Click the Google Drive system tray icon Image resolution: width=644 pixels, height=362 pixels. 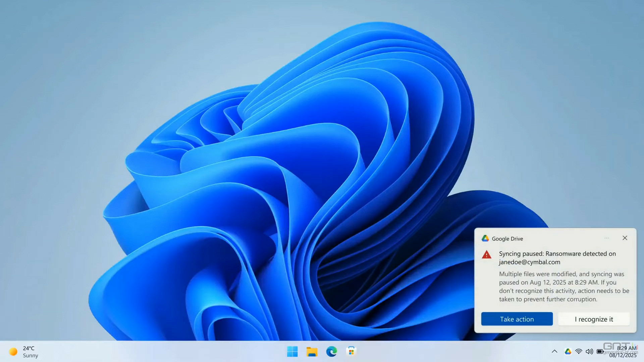pyautogui.click(x=568, y=351)
